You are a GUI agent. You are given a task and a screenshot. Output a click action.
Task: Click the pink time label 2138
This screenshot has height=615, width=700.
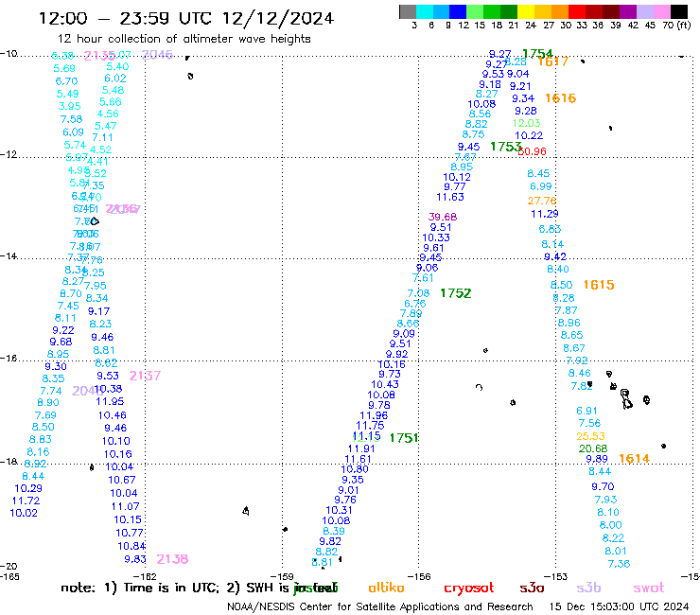click(172, 559)
